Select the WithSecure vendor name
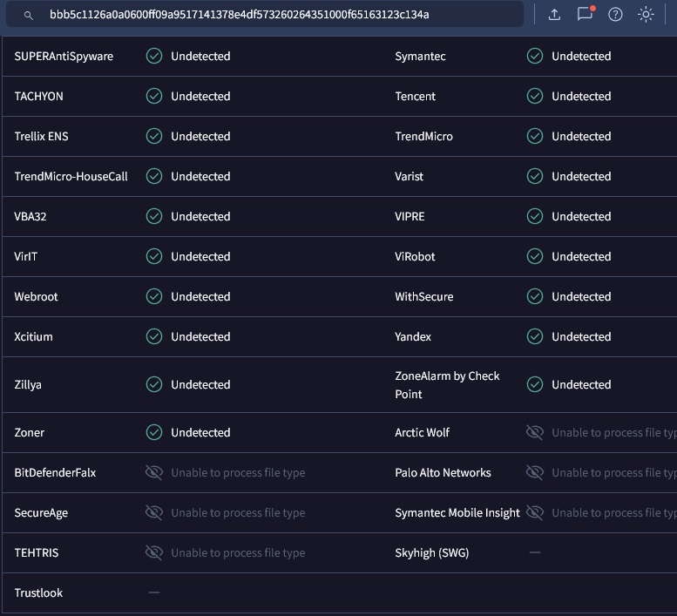Image resolution: width=677 pixels, height=616 pixels. click(x=424, y=296)
